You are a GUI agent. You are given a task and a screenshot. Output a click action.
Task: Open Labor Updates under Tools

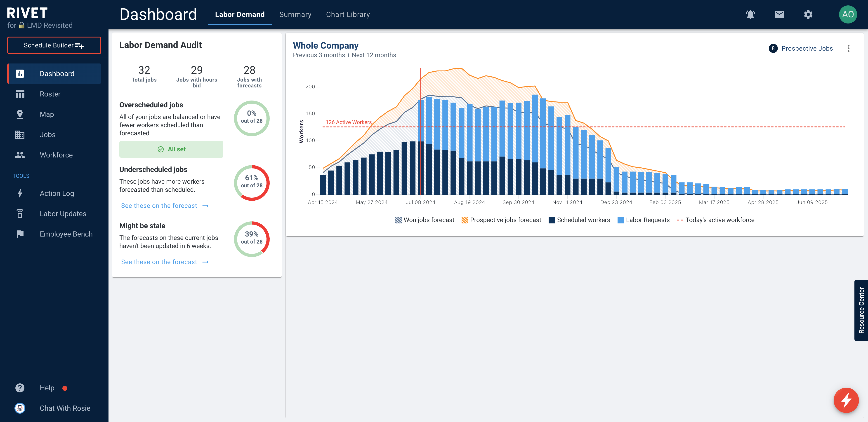(x=54, y=213)
